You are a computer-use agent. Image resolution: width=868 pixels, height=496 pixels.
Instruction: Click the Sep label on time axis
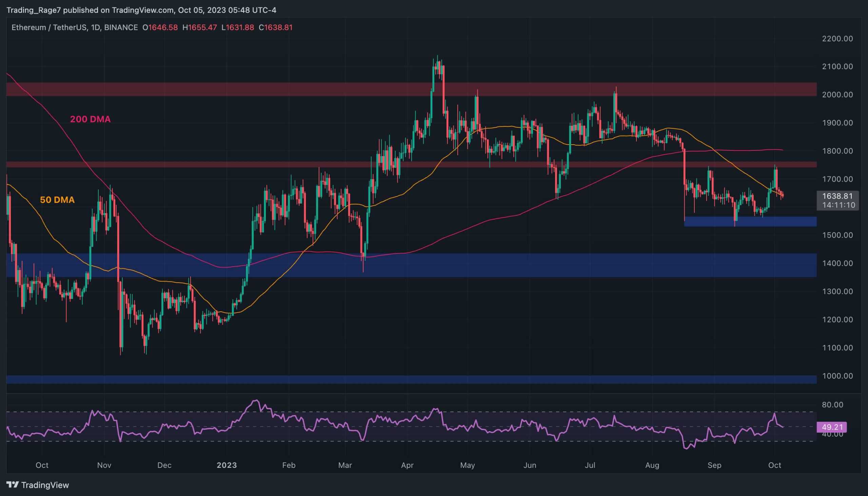[x=715, y=466]
